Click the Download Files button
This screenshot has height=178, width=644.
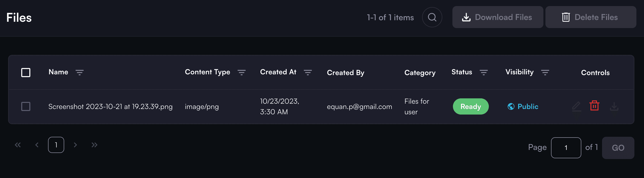pyautogui.click(x=498, y=17)
